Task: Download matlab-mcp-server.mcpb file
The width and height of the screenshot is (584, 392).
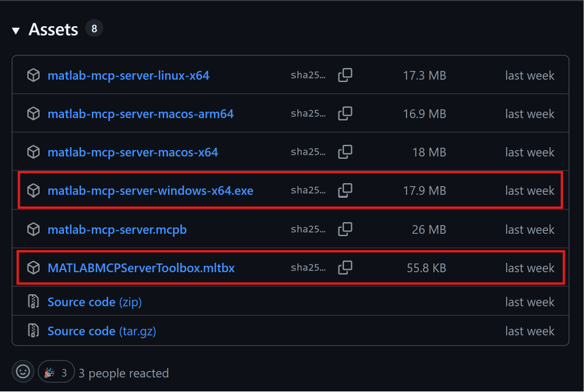Action: 117,230
